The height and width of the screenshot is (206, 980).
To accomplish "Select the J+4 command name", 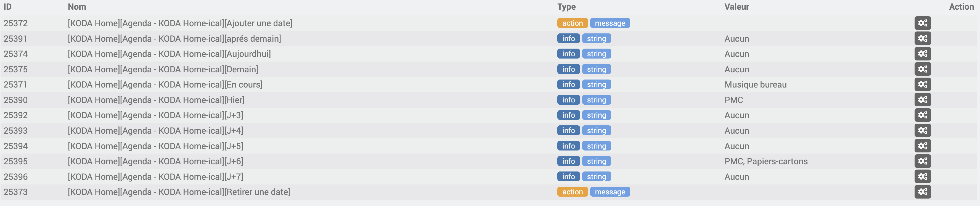I will point(155,131).
